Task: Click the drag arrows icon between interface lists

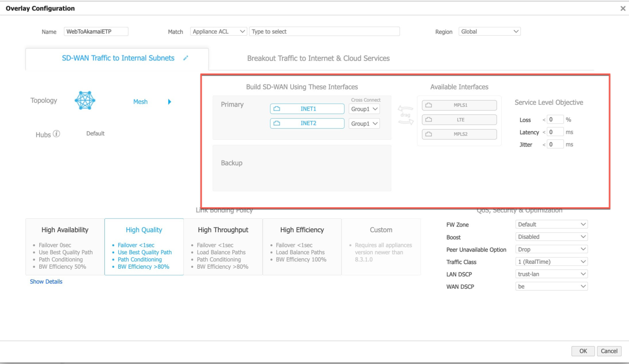Action: click(x=405, y=115)
